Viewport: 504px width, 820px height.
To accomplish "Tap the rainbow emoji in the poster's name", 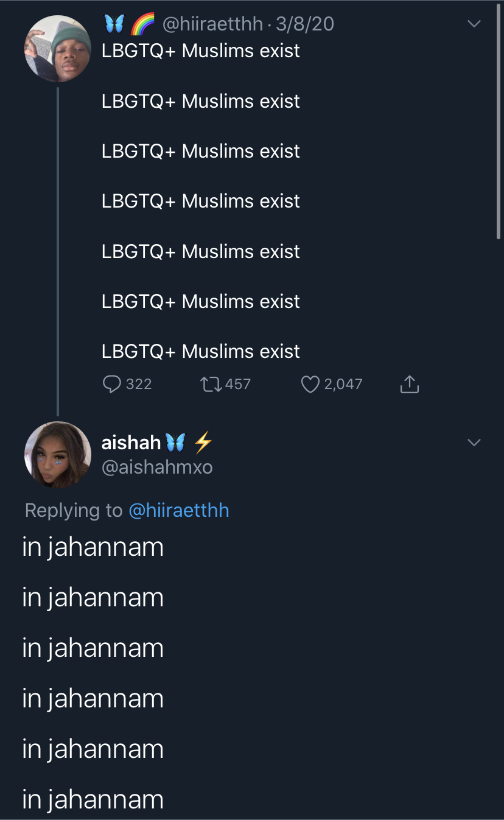I will pos(143,24).
